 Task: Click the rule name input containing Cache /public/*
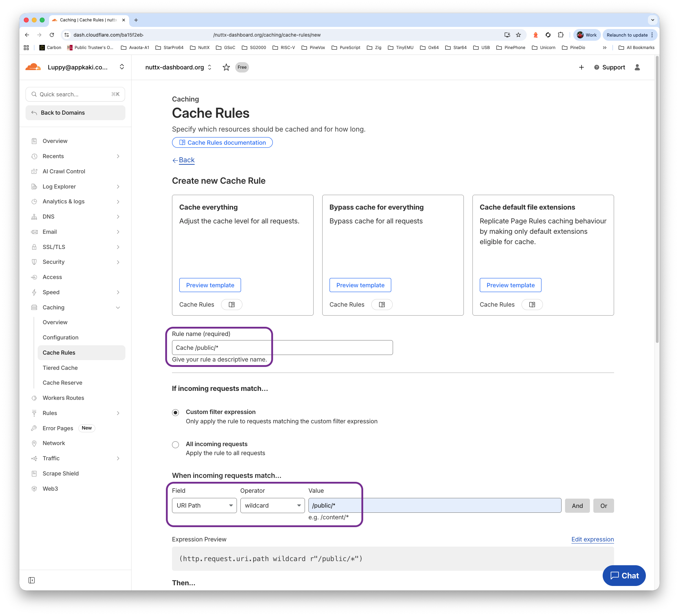(x=282, y=347)
